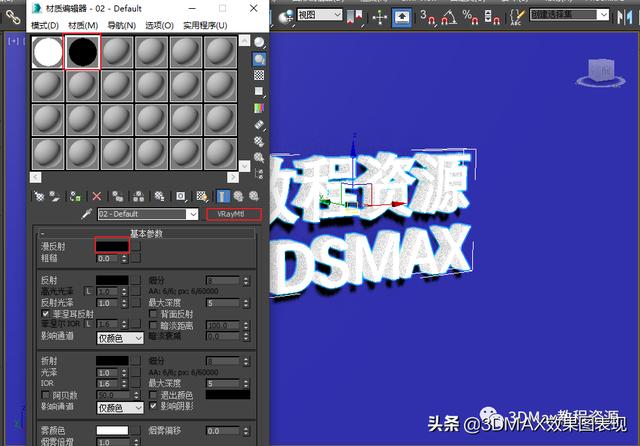Toggle 影响阴影 checkbox
The image size is (640, 446).
pos(153,406)
